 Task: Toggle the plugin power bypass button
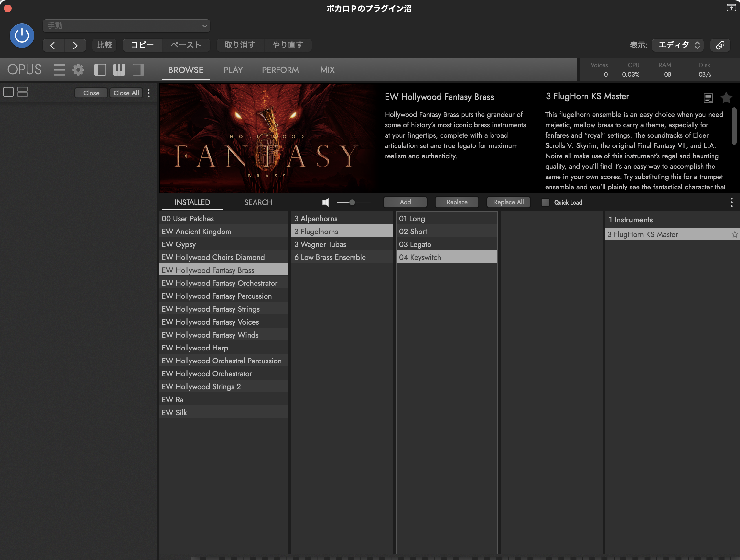pyautogui.click(x=22, y=36)
